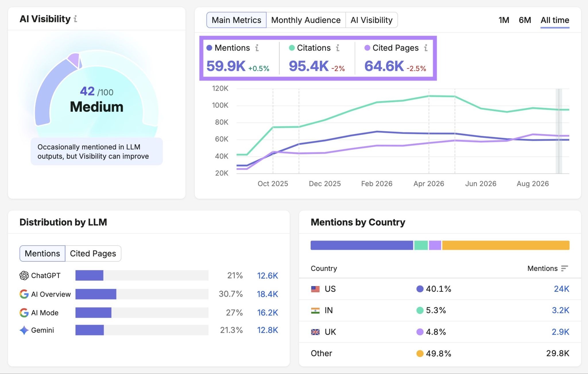Open AI Overview 18.4K mentions link
This screenshot has height=374, width=588.
[267, 294]
